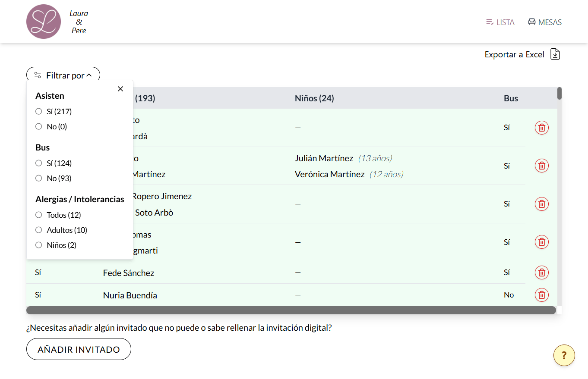Click the Exportar a Excel link
Viewport: 588px width, 379px height.
[x=514, y=54]
